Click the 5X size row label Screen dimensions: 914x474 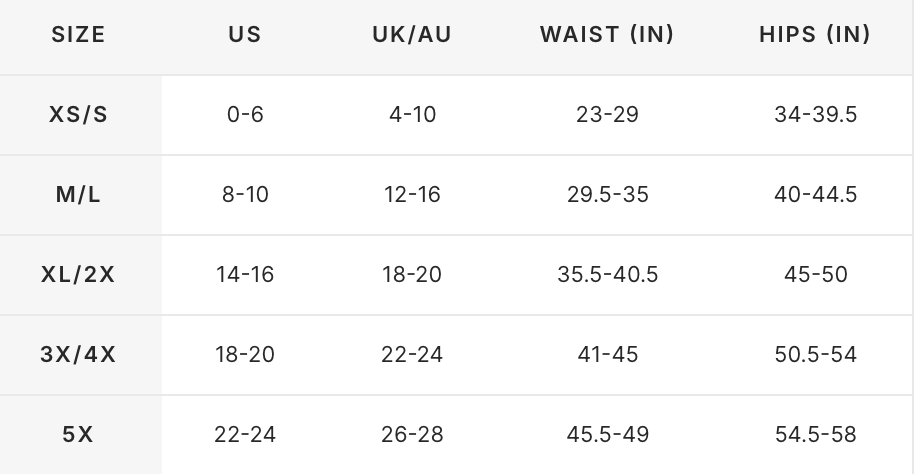coord(78,434)
